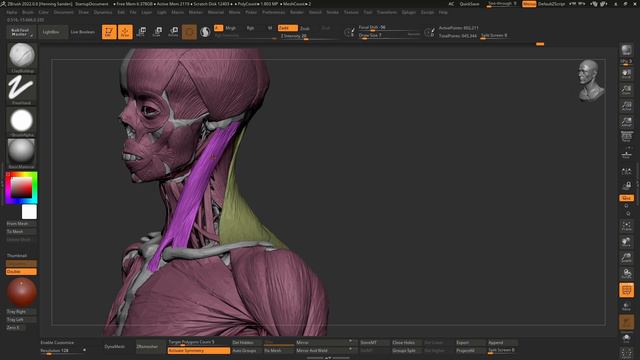Expand the Mirror options arrow
640x360 pixels.
[x=350, y=341]
